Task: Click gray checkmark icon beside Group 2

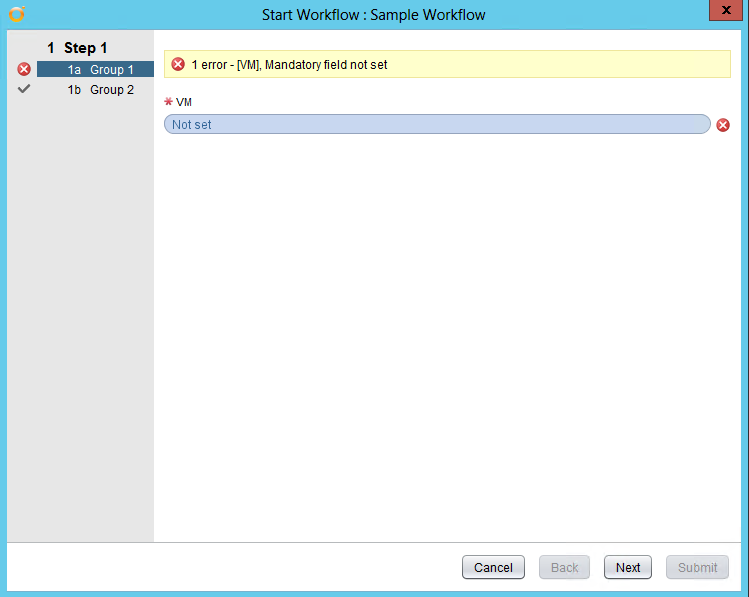Action: [x=24, y=89]
